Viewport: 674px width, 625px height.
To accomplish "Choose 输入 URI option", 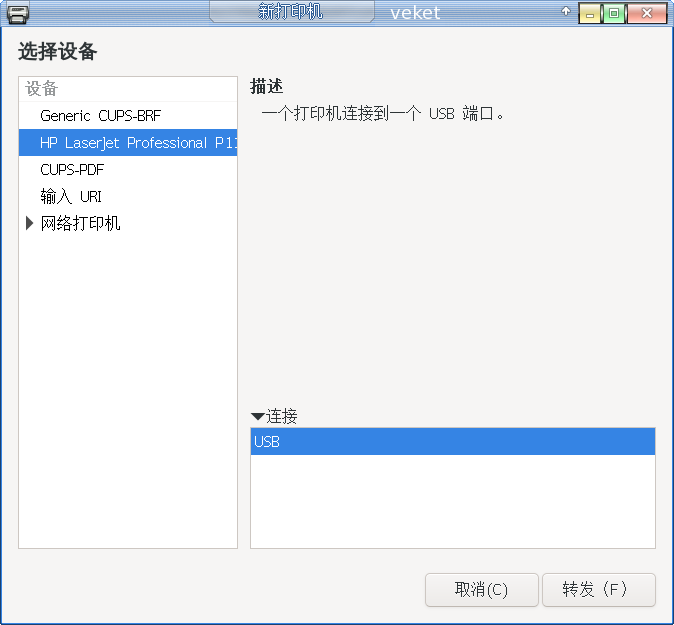I will click(x=128, y=197).
